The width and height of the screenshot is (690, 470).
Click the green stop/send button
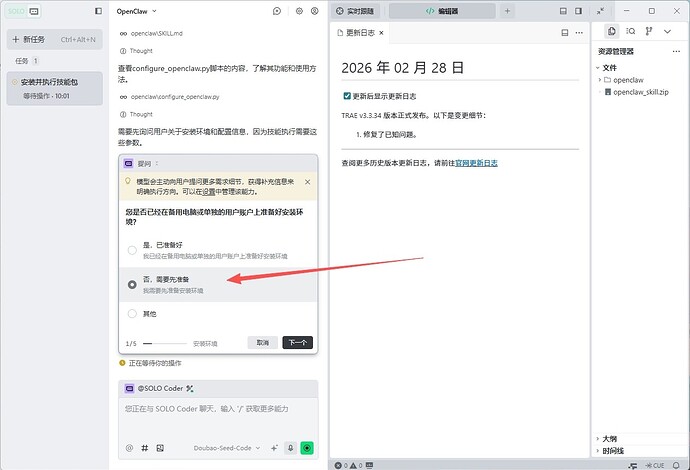pyautogui.click(x=307, y=448)
